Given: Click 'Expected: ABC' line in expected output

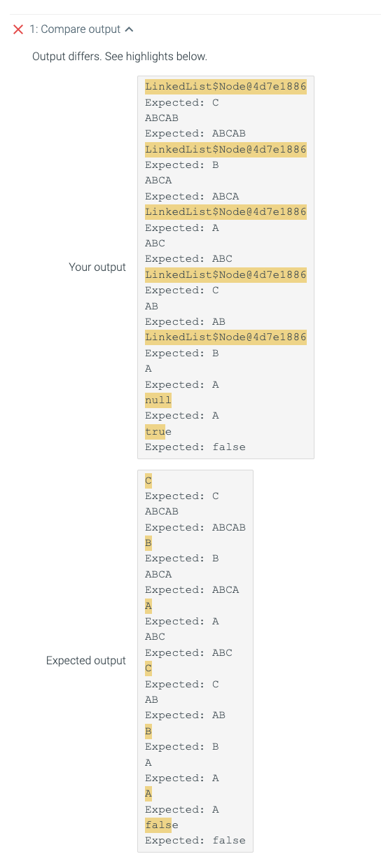Looking at the screenshot, I should [188, 652].
